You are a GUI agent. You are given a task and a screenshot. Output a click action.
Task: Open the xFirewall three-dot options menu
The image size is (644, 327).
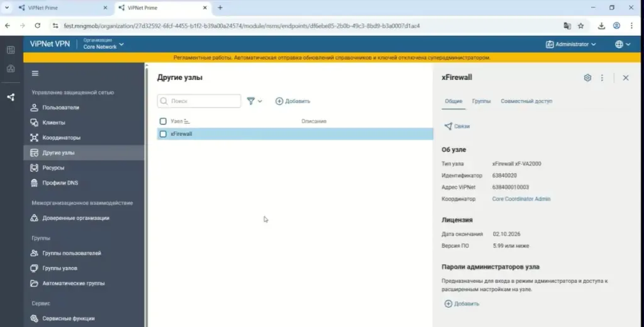pyautogui.click(x=602, y=77)
